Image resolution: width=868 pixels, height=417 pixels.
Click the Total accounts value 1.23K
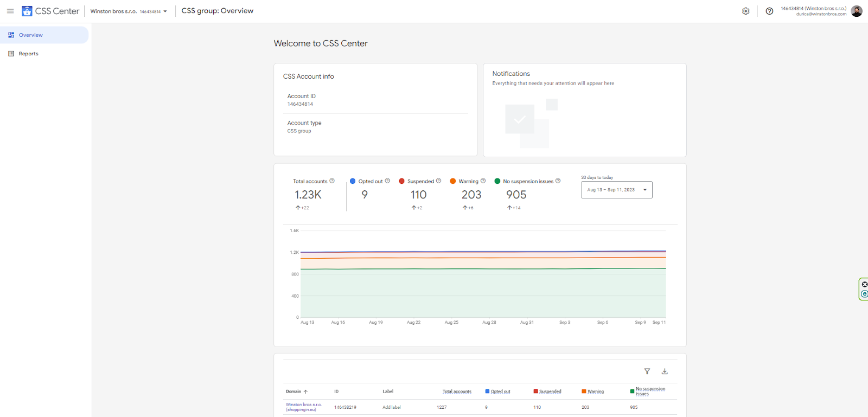click(x=308, y=195)
